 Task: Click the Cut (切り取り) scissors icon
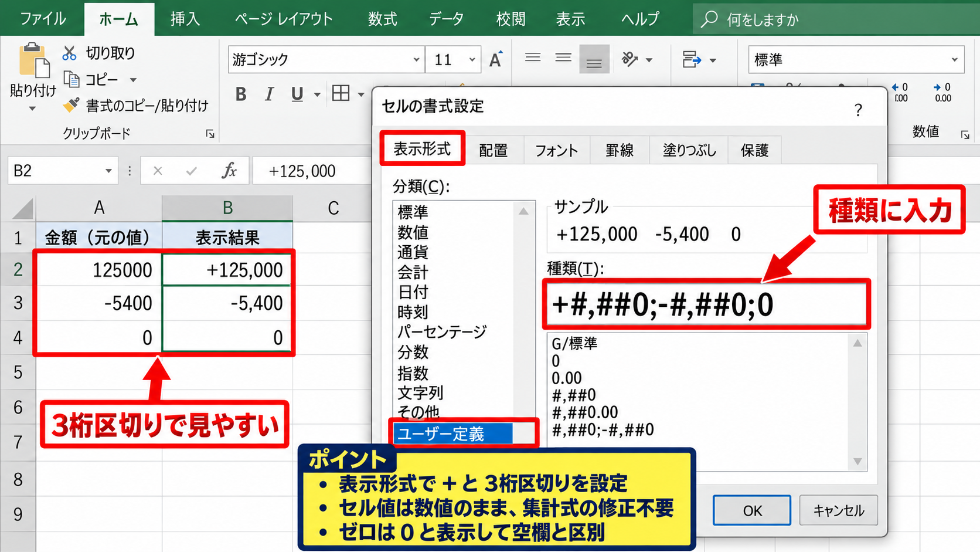(70, 53)
